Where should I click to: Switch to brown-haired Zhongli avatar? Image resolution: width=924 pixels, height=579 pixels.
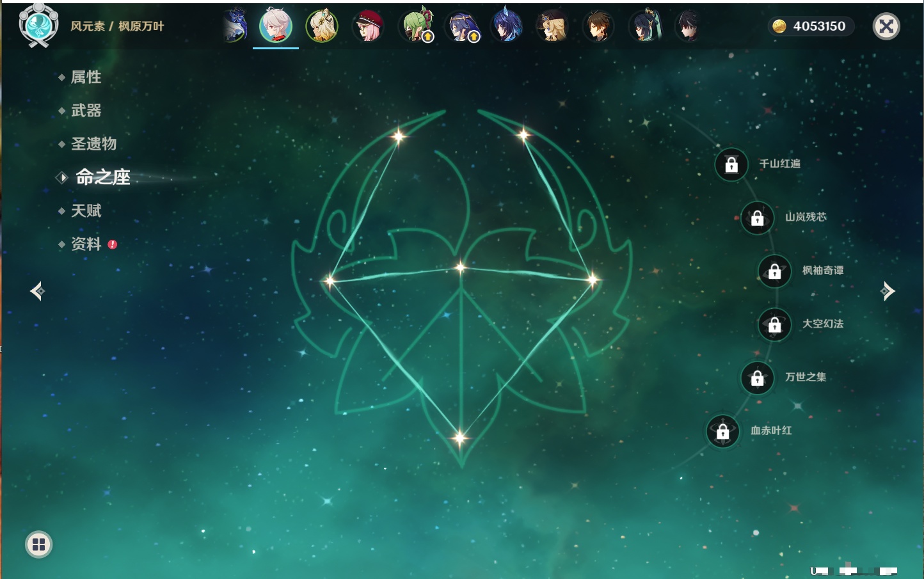coord(599,26)
